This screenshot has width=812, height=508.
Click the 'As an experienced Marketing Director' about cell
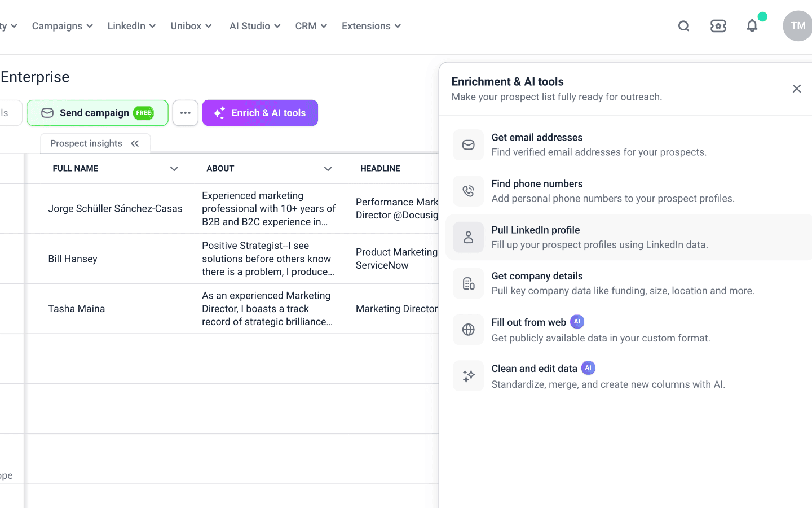(267, 309)
